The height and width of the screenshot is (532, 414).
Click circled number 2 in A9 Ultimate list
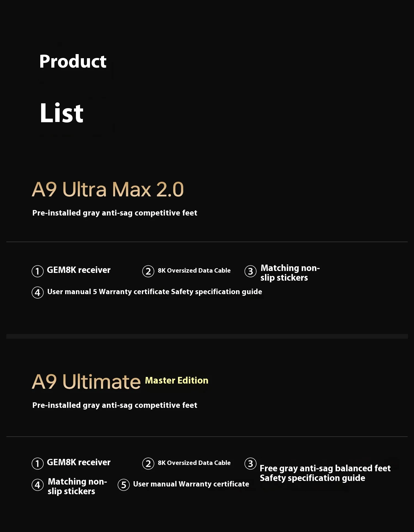tap(148, 463)
